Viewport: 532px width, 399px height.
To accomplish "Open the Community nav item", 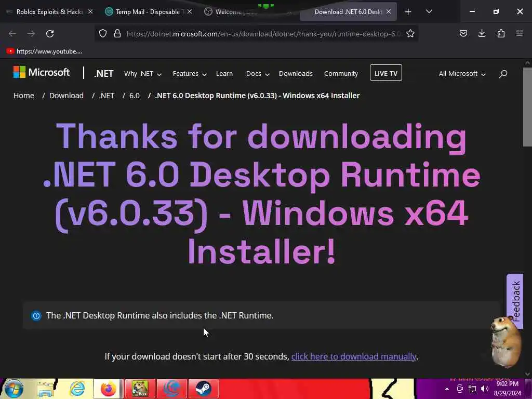I will pos(341,74).
